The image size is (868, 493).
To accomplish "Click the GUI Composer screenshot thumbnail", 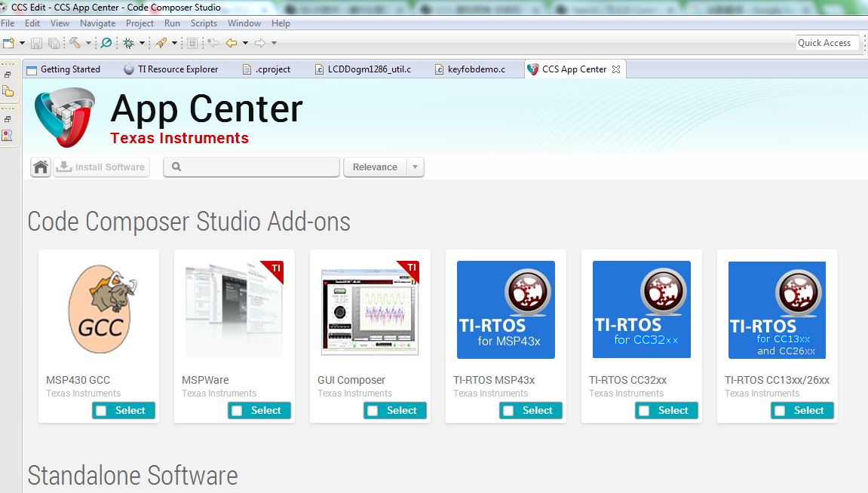I will [x=370, y=309].
